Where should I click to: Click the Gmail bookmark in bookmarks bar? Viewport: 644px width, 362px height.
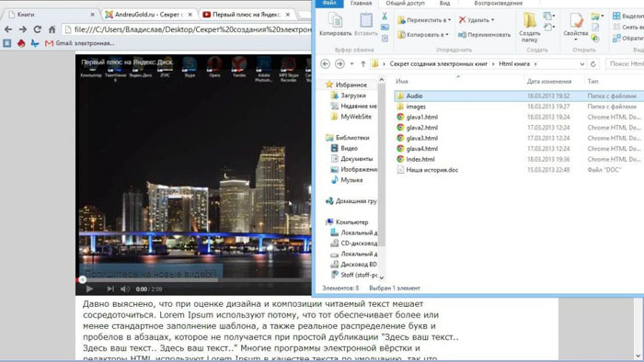(x=80, y=43)
